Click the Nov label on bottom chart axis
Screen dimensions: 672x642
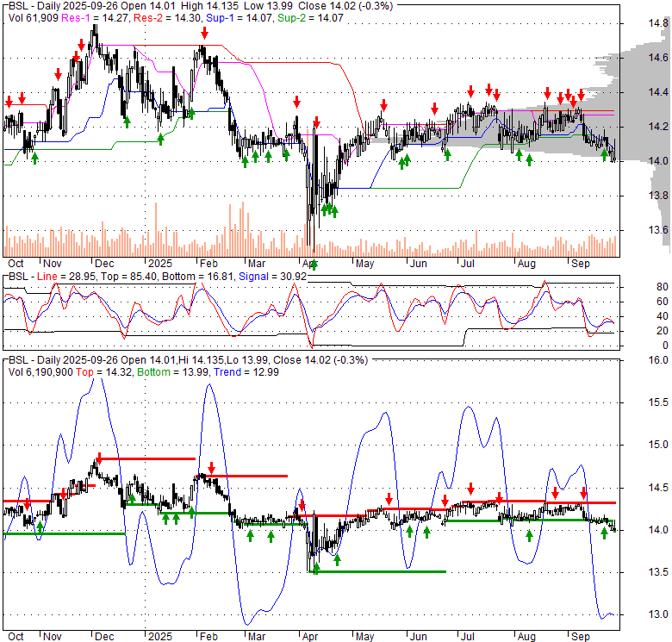point(53,636)
